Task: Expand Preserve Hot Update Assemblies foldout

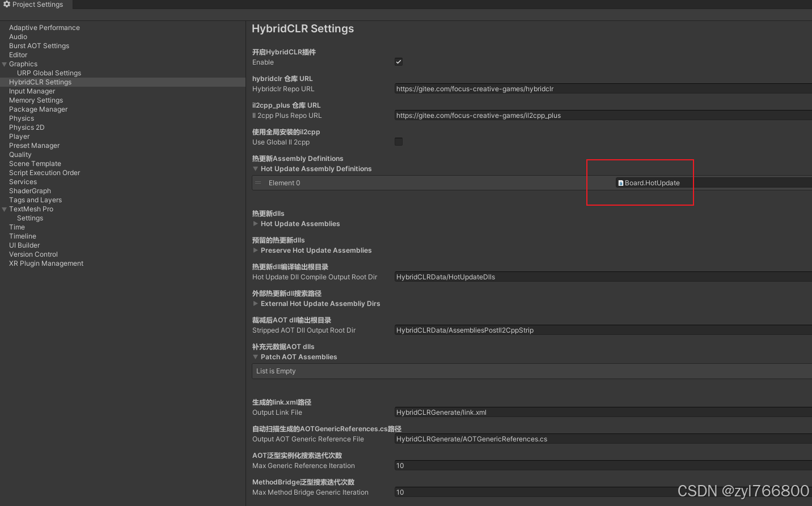Action: tap(255, 250)
